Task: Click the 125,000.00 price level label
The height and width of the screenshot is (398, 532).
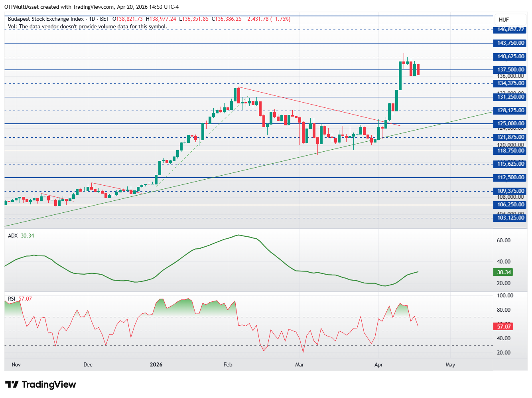Action: pos(510,124)
